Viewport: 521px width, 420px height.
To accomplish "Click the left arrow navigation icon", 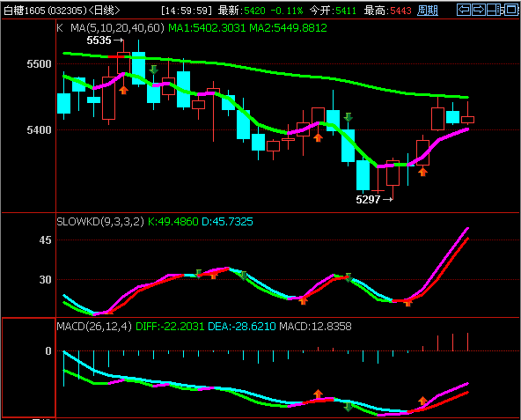I will [x=464, y=10].
